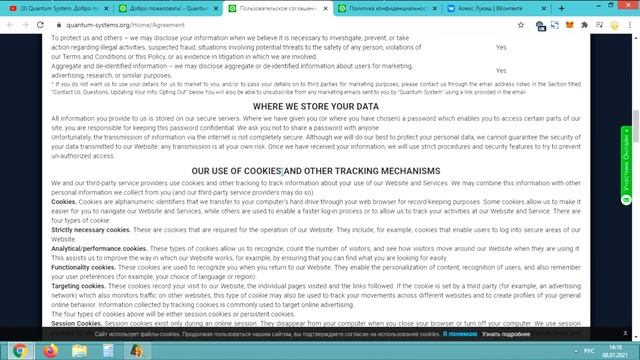Viewport: 640px width, 360px height.
Task: Click the OUR USE OF COOKIES heading
Action: [x=316, y=171]
